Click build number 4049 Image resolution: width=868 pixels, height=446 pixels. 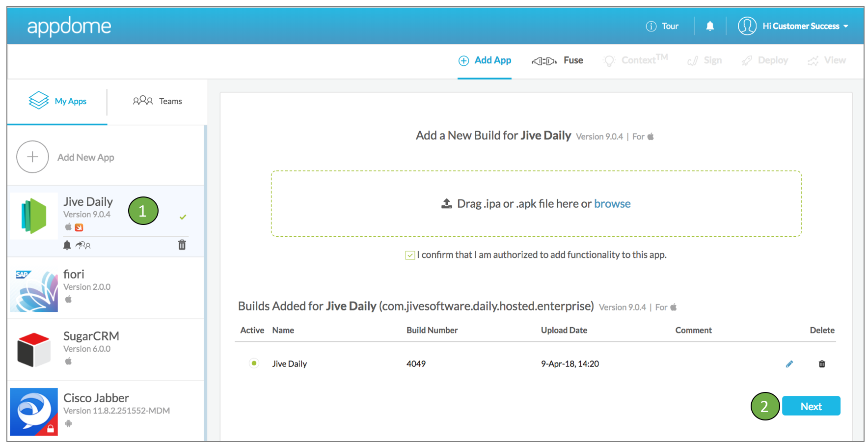click(416, 364)
